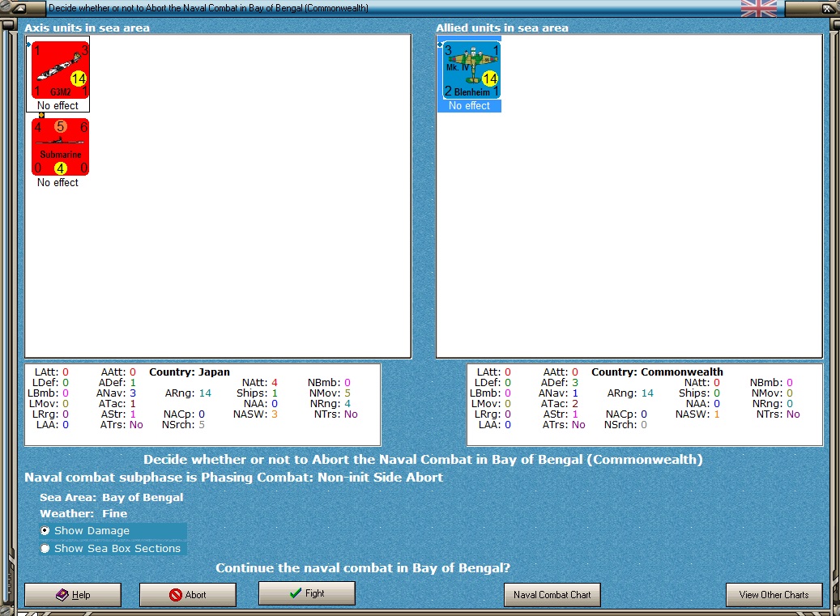Viewport: 840px width, 616px height.
Task: Click the Commonwealth 'ATac: 2' stat
Action: tap(560, 404)
